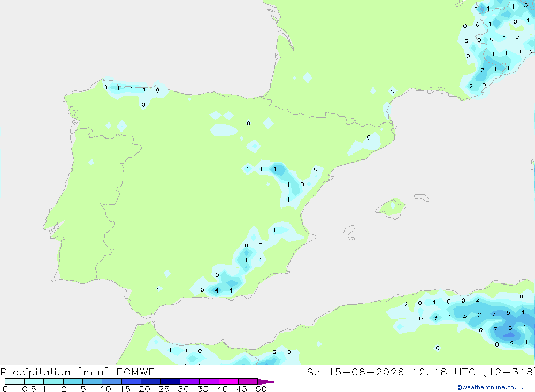This screenshot has width=535, height=392.
Task: Click the Ibiza island outline
Action: pos(349,230)
